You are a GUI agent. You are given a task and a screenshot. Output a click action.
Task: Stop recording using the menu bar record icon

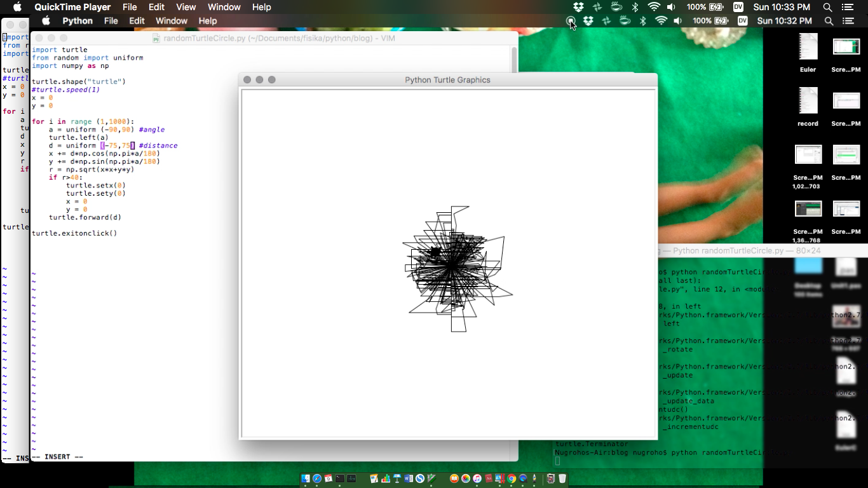click(x=571, y=21)
